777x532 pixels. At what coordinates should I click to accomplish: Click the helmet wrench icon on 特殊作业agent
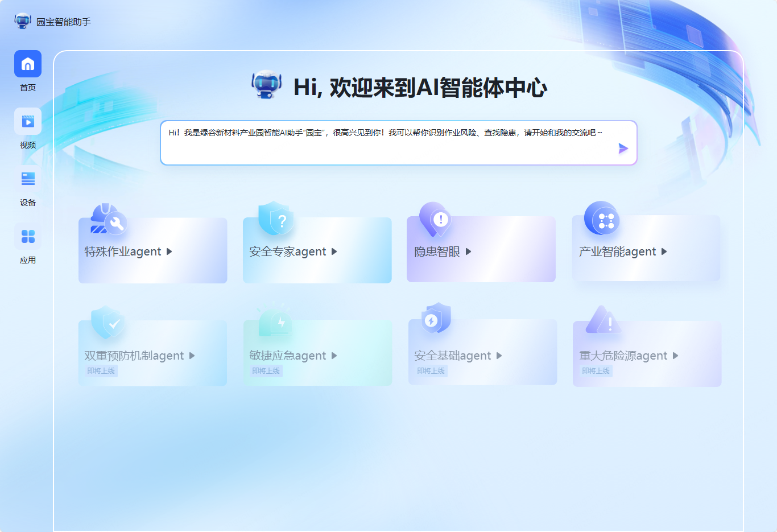click(108, 219)
